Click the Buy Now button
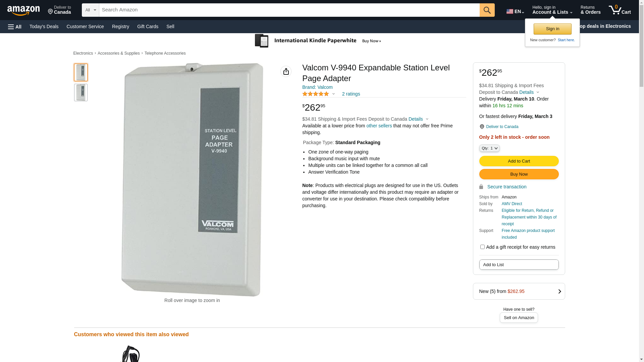This screenshot has width=644, height=362. pos(519,174)
